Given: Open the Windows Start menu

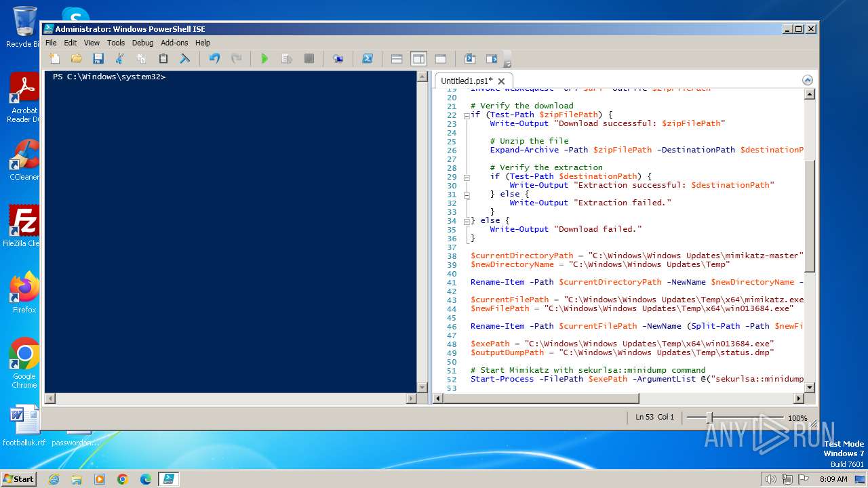Looking at the screenshot, I should tap(19, 479).
